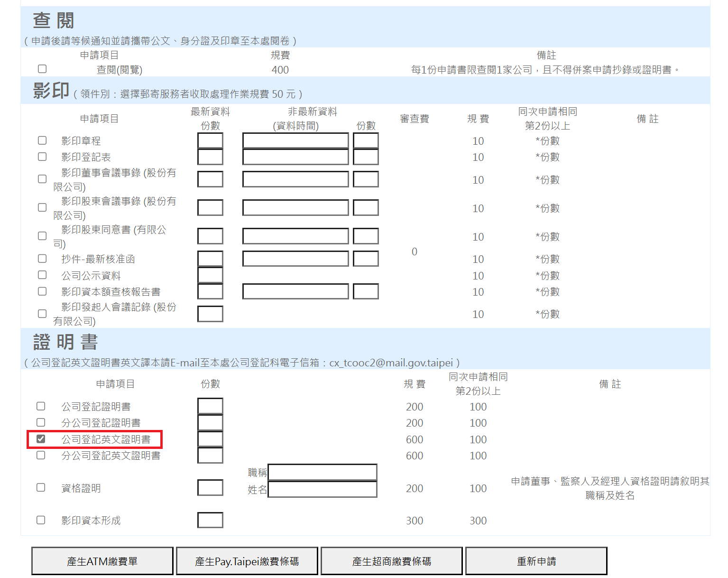Select 影印資本額查核報告書 checkbox

pos(42,291)
